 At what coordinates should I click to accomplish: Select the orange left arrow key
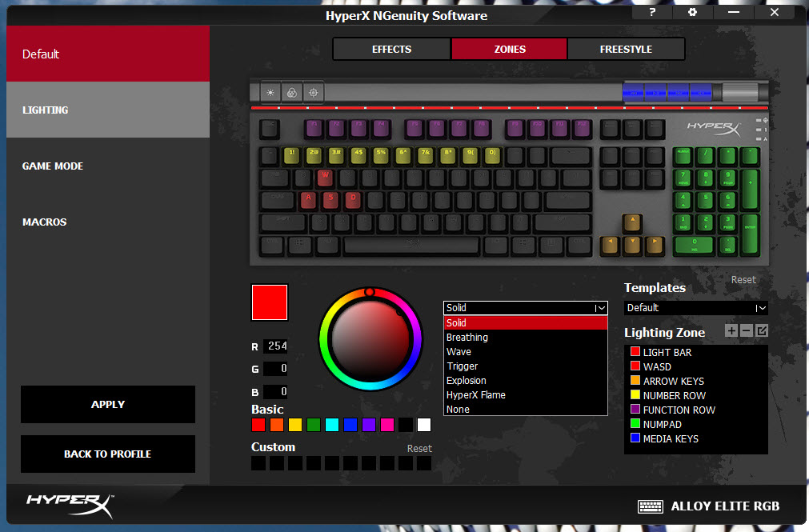point(610,245)
